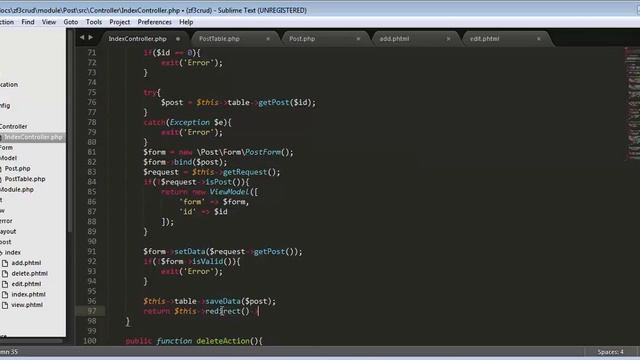Open add.phtml in the sidebar
The height and width of the screenshot is (360, 640).
pos(26,263)
